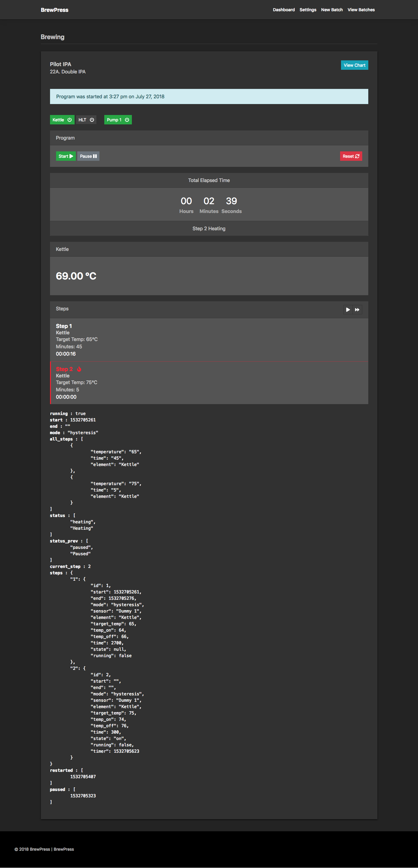The image size is (418, 868).
Task: Click the Step 2 timer 00:00:00
Action: point(66,397)
